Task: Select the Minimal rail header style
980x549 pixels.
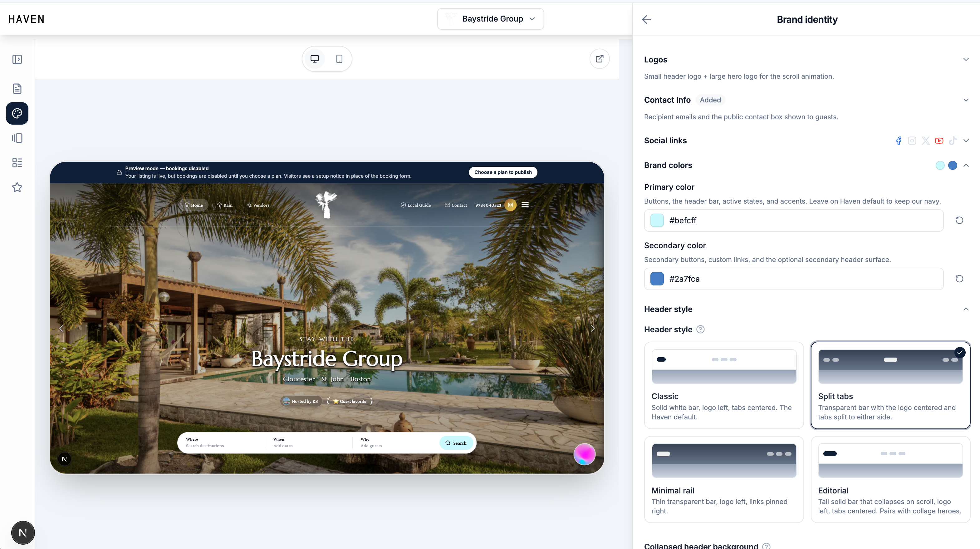Action: 723,479
